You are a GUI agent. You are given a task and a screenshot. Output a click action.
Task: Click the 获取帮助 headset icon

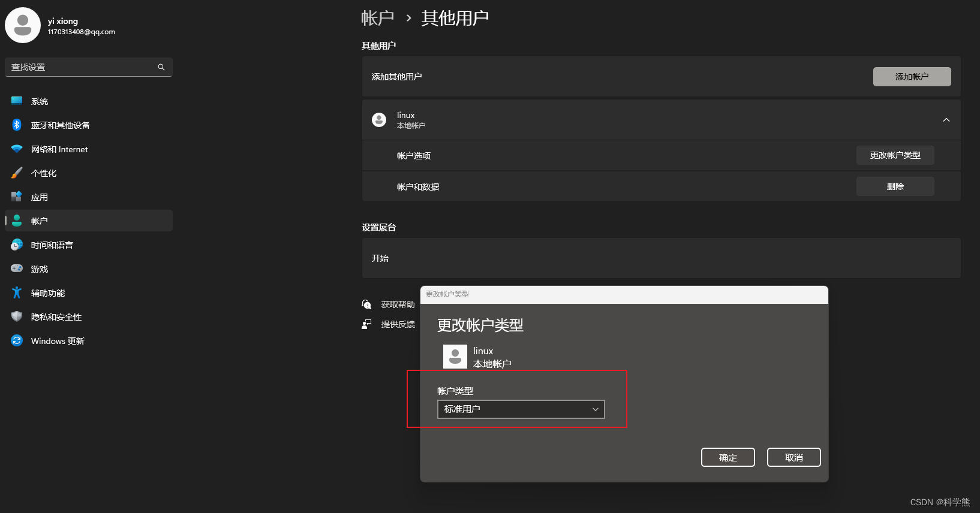[366, 304]
